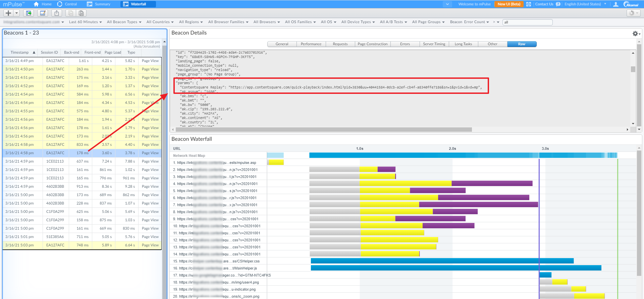The height and width of the screenshot is (299, 644).
Task: Sort by the Type column header
Action: (131, 52)
